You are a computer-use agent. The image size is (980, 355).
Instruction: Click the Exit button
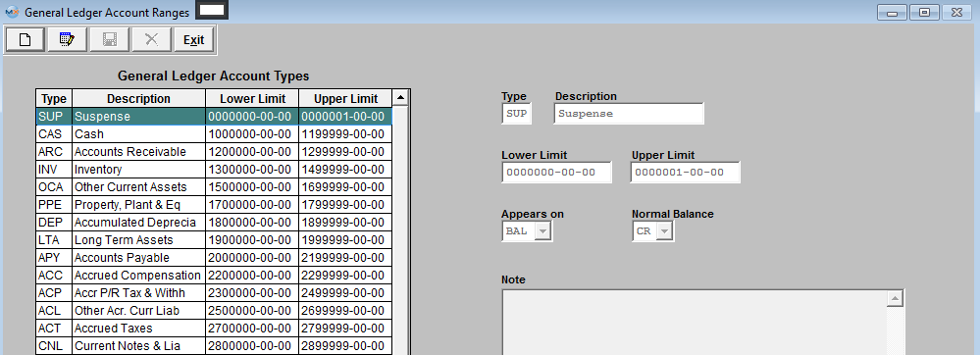pyautogui.click(x=194, y=40)
